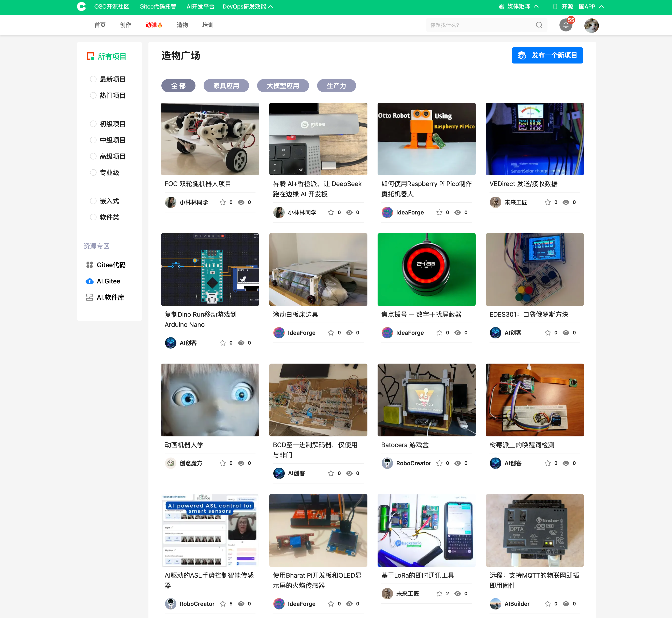Select the 软件类 radio option
The height and width of the screenshot is (618, 672).
93,217
